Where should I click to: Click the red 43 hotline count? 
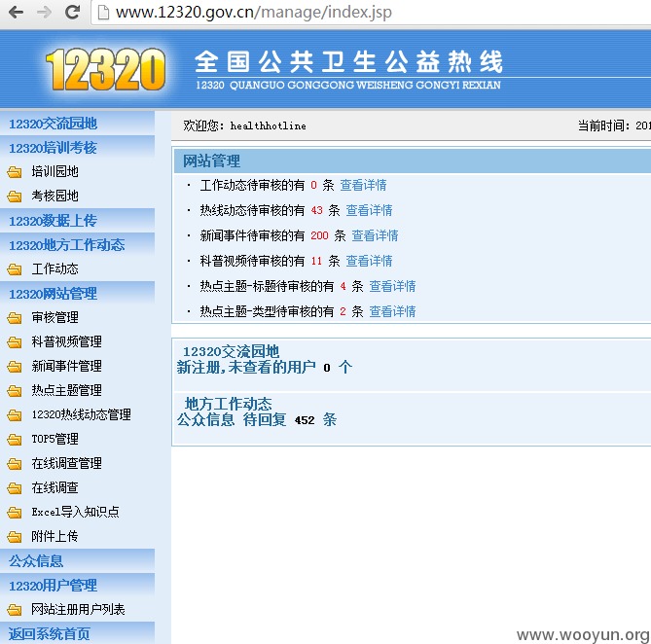(316, 210)
